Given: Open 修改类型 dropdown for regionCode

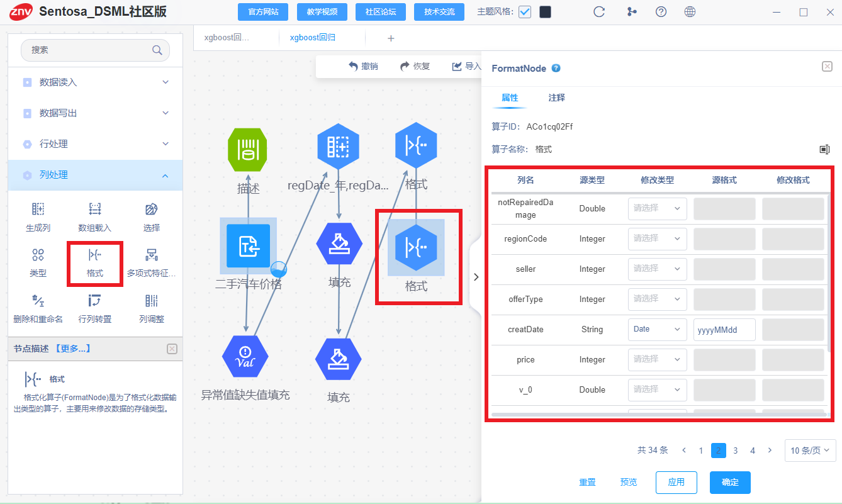Looking at the screenshot, I should pyautogui.click(x=658, y=238).
